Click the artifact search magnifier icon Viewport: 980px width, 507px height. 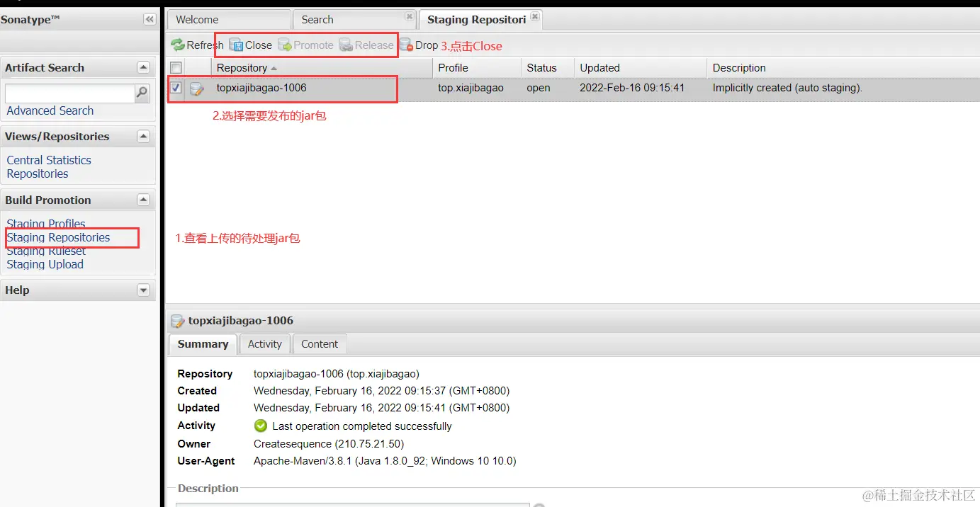click(142, 93)
